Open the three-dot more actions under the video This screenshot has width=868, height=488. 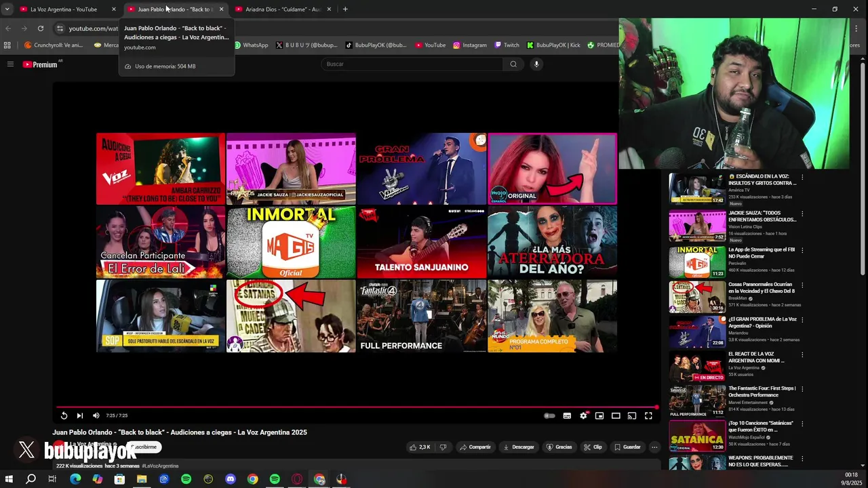tap(654, 447)
